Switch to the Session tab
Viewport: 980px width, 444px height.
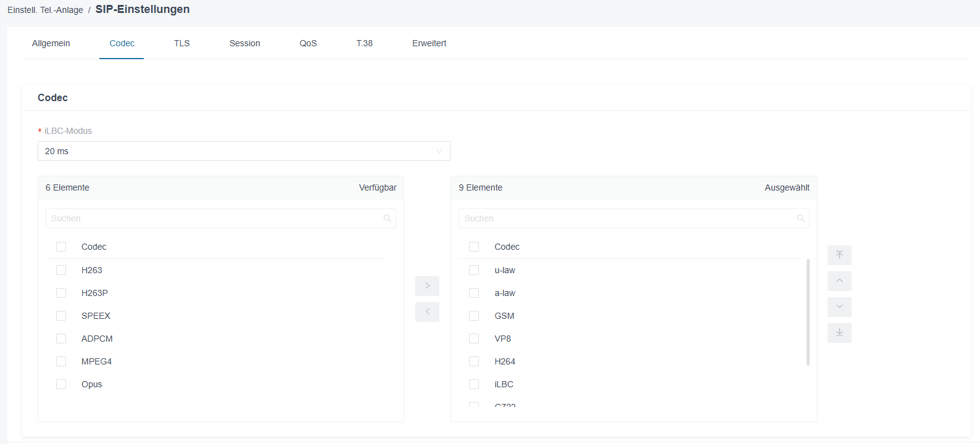click(x=245, y=43)
